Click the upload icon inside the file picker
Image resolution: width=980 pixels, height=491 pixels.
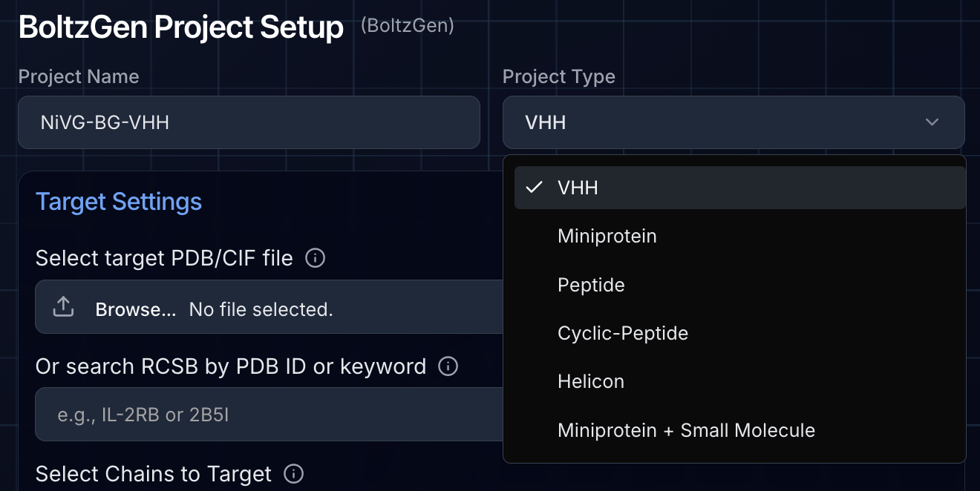click(x=63, y=306)
